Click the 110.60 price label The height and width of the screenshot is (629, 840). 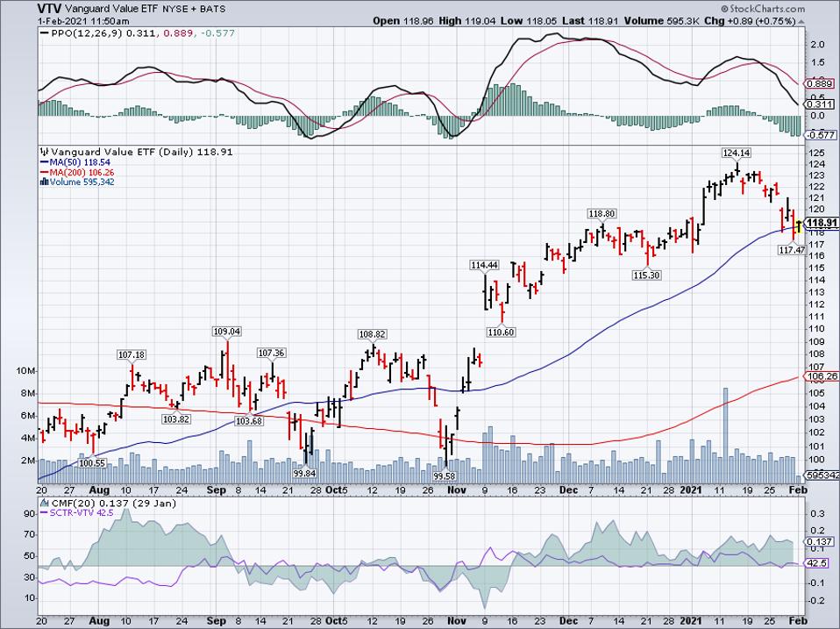pos(501,332)
